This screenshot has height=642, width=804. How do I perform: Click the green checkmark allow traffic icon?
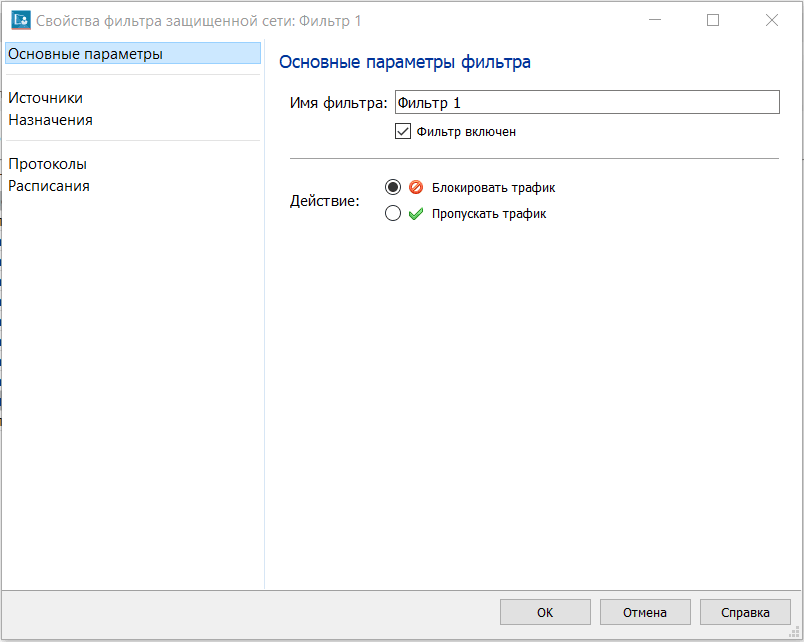416,213
